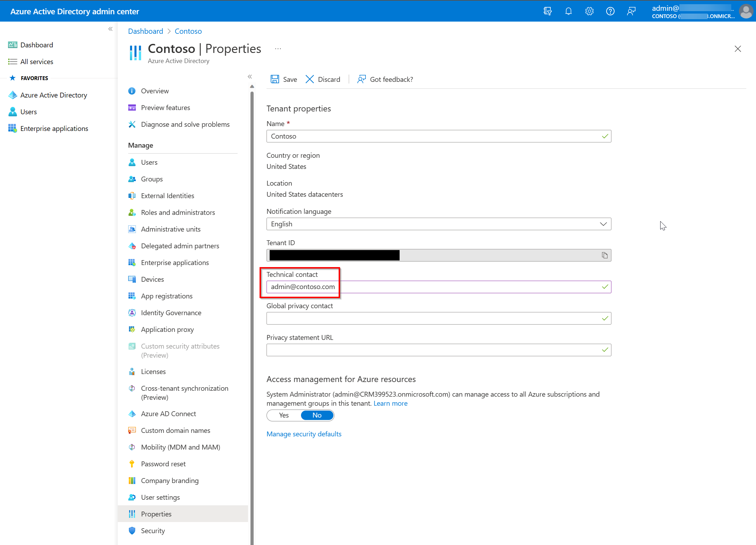This screenshot has height=545, width=756.
Task: Click the Users icon in the sidebar
Action: [13, 111]
